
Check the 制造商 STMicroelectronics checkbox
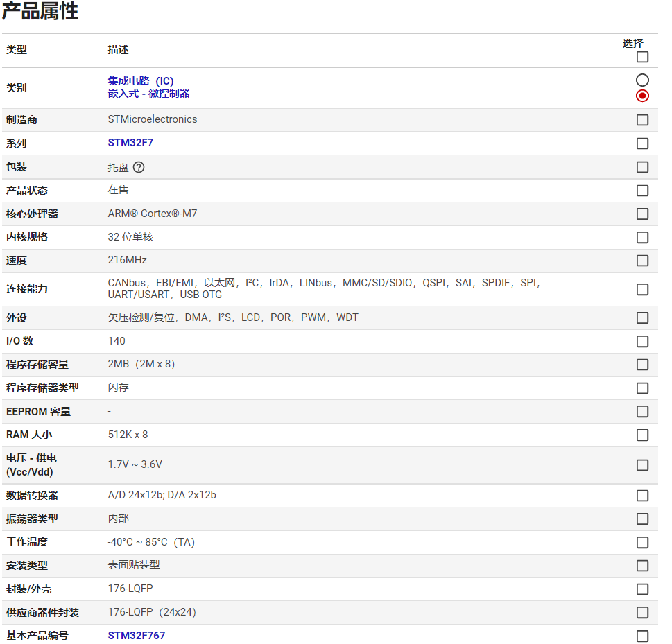(642, 120)
